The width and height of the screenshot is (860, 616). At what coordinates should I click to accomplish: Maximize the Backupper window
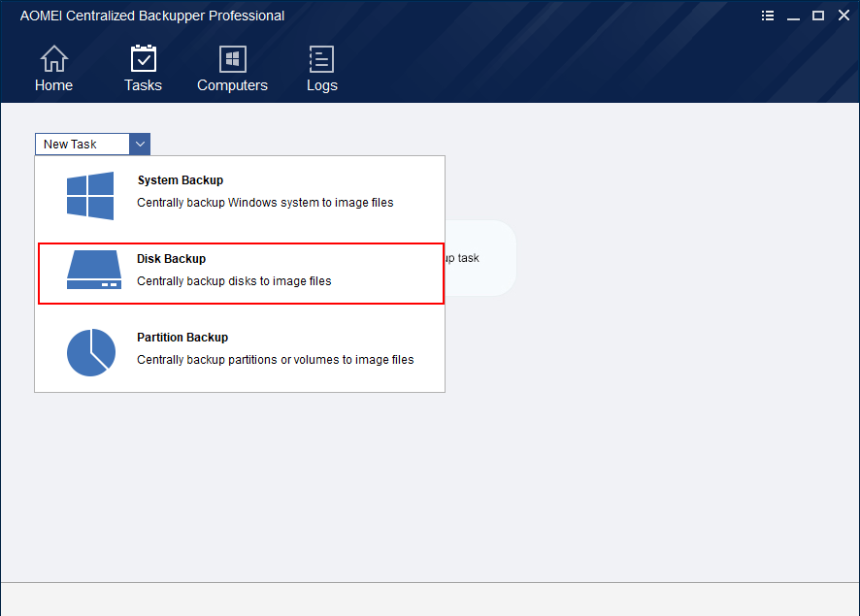click(x=818, y=16)
